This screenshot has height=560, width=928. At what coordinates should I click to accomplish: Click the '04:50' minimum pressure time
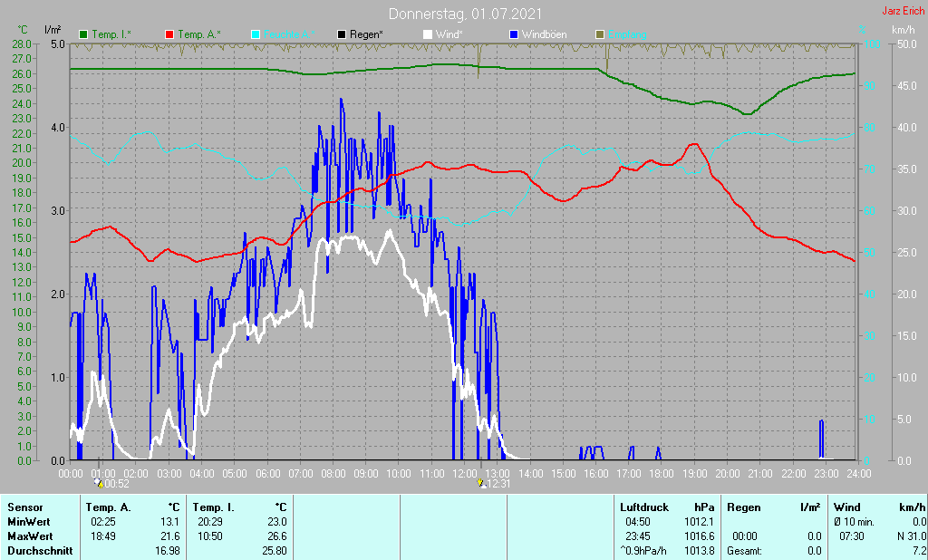pos(637,522)
